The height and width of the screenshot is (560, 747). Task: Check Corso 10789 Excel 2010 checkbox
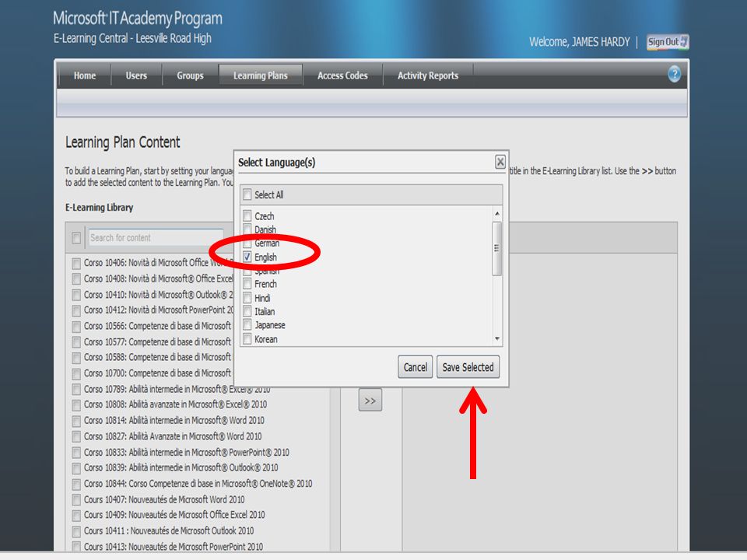[76, 389]
